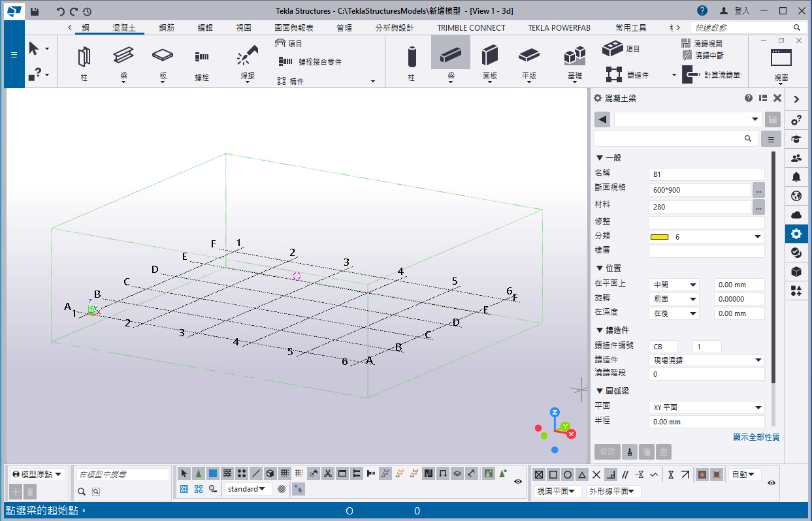Toggle snap to intersection points X switch
This screenshot has height=521, width=812.
coord(596,475)
